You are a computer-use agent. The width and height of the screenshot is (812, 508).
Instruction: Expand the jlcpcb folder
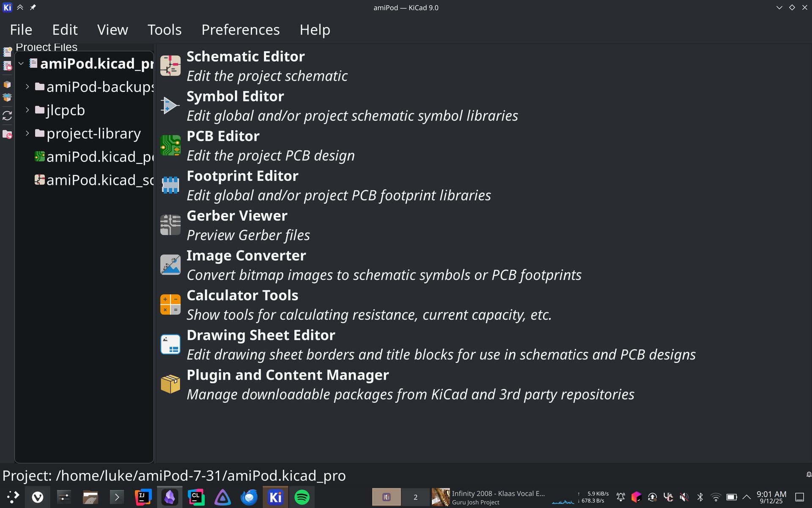27,110
